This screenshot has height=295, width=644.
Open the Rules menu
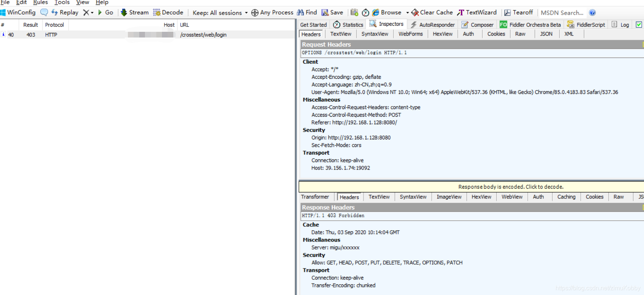pos(40,2)
